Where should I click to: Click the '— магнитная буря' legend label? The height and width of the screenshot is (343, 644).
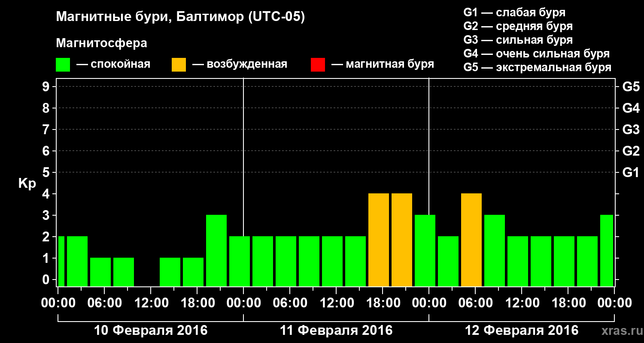pyautogui.click(x=383, y=64)
